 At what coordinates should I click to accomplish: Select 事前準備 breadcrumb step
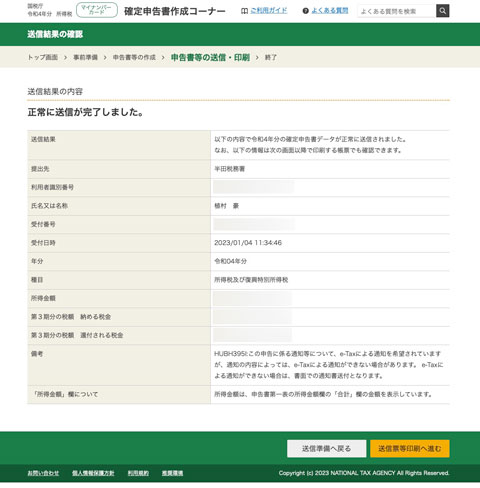[85, 57]
